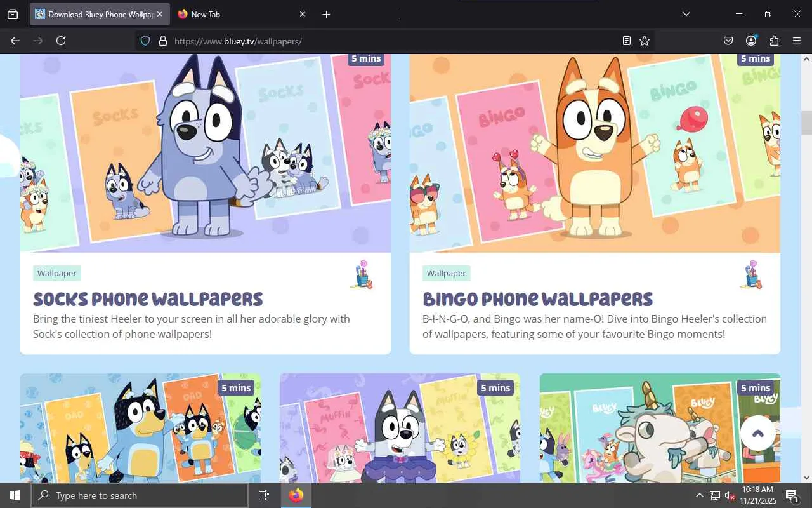812x508 pixels.
Task: Click the Bingo wallpapers card image
Action: point(595,153)
